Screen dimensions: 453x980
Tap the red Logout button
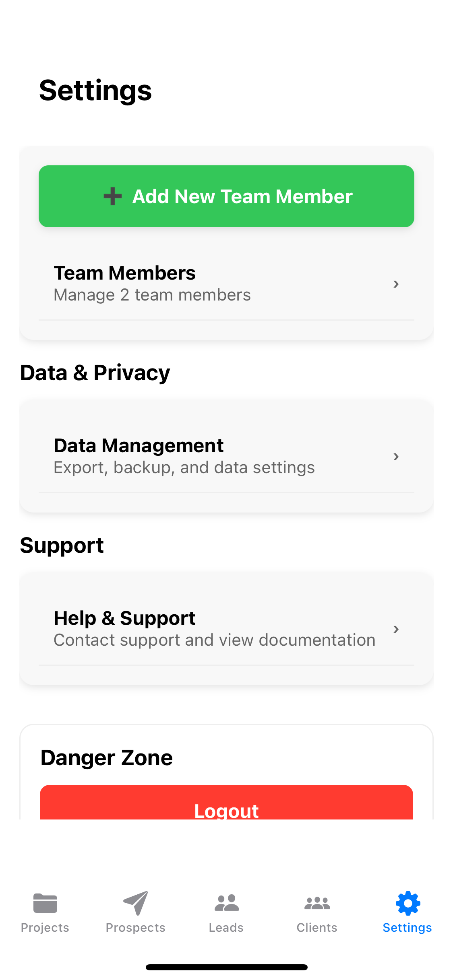click(226, 802)
